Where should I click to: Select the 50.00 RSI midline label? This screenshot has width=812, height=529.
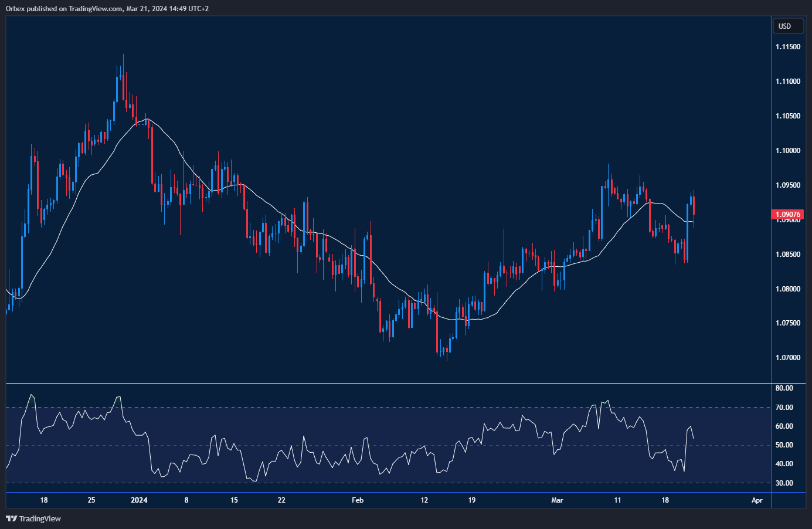click(784, 445)
